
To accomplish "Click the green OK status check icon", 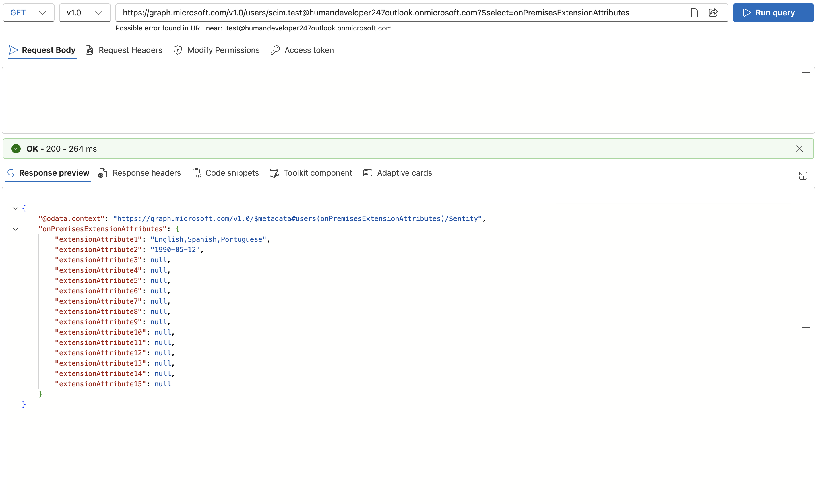I will coord(16,149).
